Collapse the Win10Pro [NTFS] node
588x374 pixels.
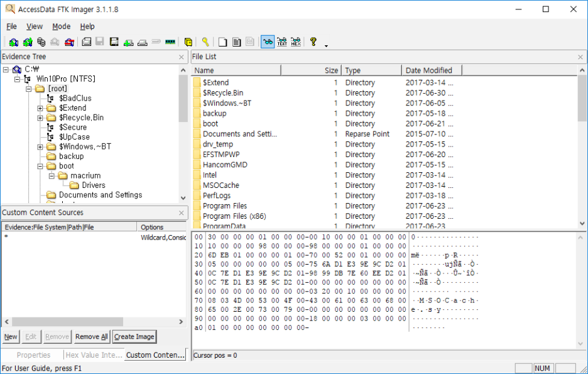click(17, 79)
